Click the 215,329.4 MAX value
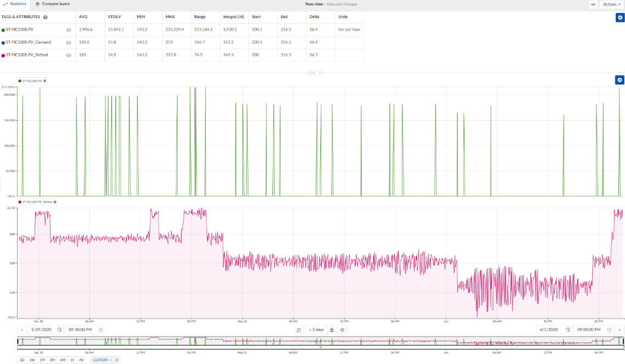 tap(175, 30)
